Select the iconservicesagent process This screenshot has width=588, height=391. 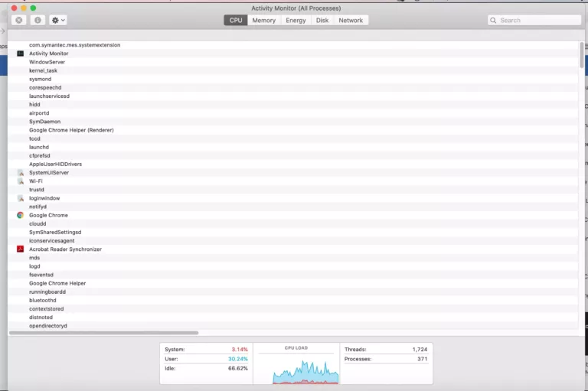click(x=52, y=241)
